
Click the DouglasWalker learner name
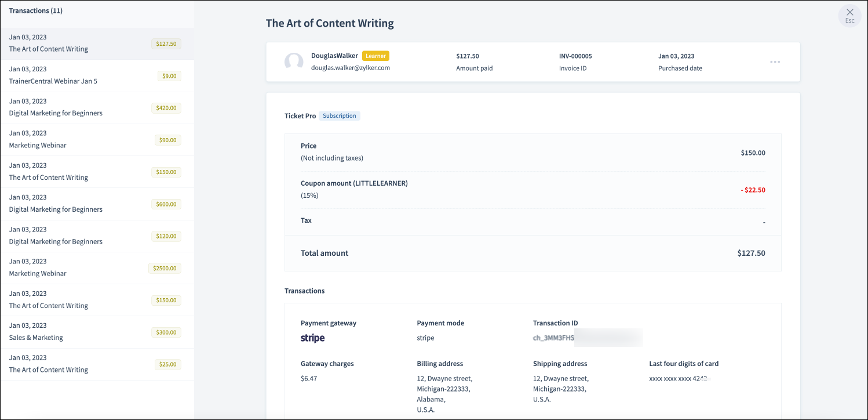pos(334,56)
